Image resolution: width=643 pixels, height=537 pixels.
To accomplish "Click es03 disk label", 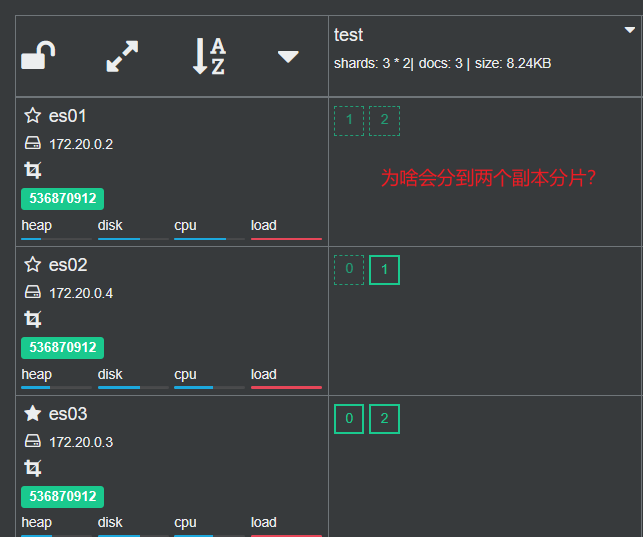I will (x=110, y=523).
